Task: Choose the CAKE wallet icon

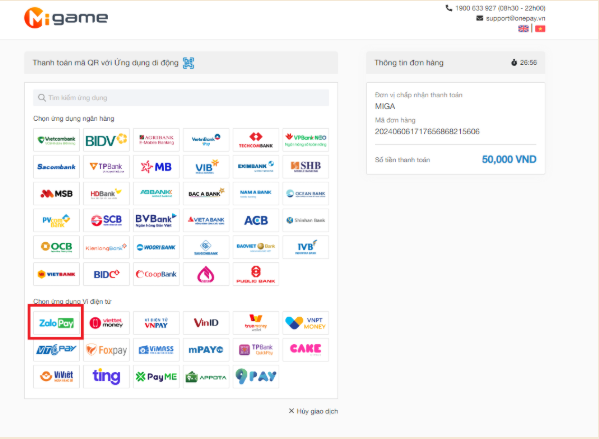Action: (x=306, y=350)
